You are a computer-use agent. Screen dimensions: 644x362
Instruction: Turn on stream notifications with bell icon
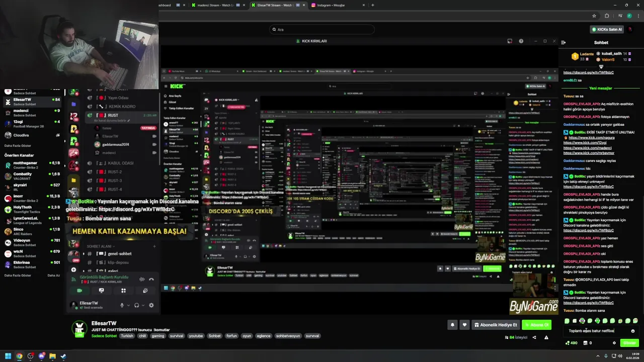[x=452, y=325]
